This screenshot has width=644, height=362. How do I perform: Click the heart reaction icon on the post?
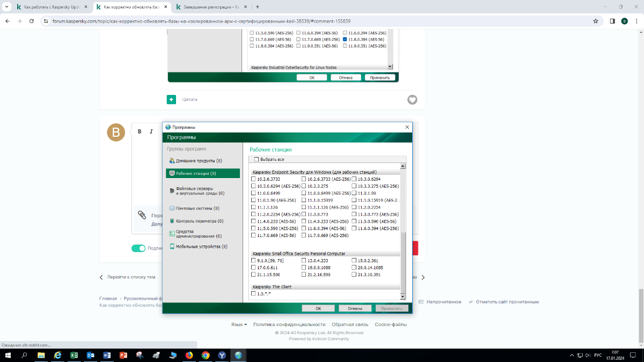point(412,100)
